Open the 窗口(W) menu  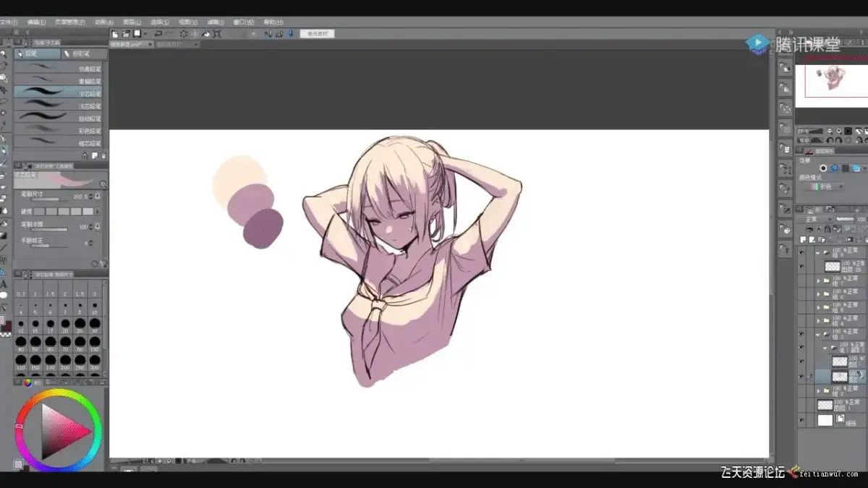pos(244,22)
